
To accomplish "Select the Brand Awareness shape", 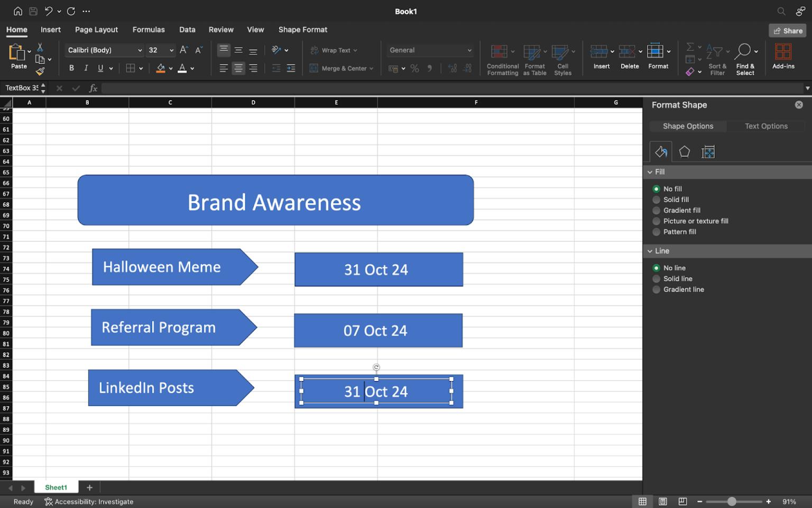I will (x=275, y=201).
